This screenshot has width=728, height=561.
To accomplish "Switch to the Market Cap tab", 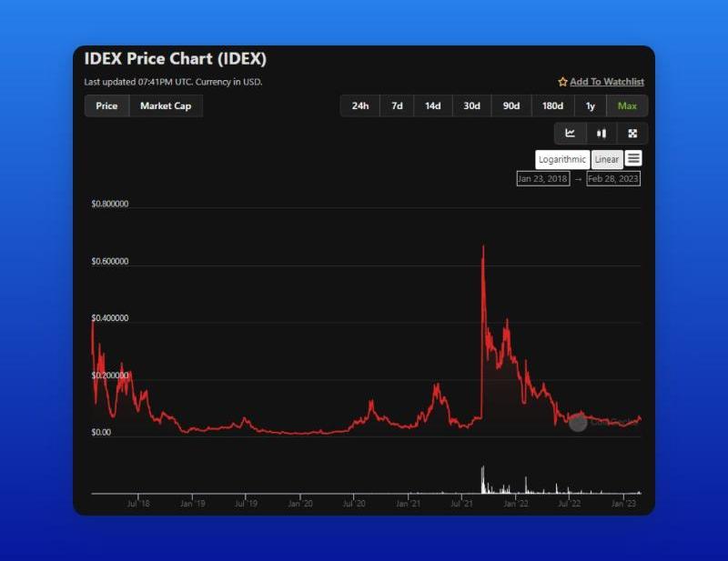I will pyautogui.click(x=166, y=106).
